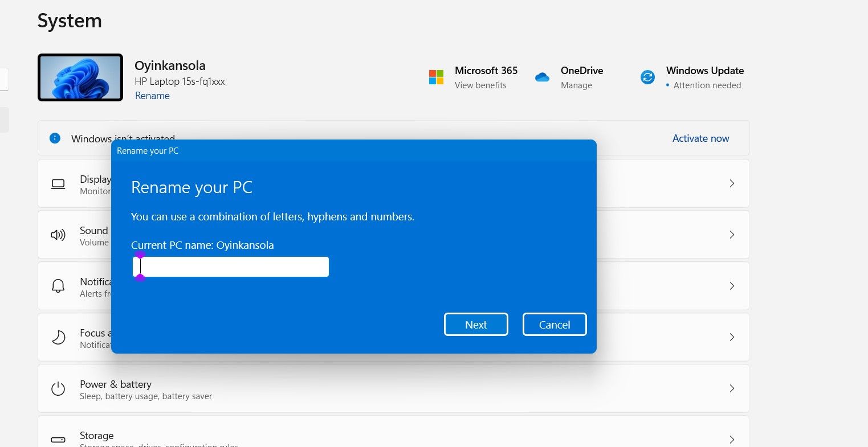Click the Rename link under Oyinkansola
868x447 pixels.
pyautogui.click(x=152, y=96)
